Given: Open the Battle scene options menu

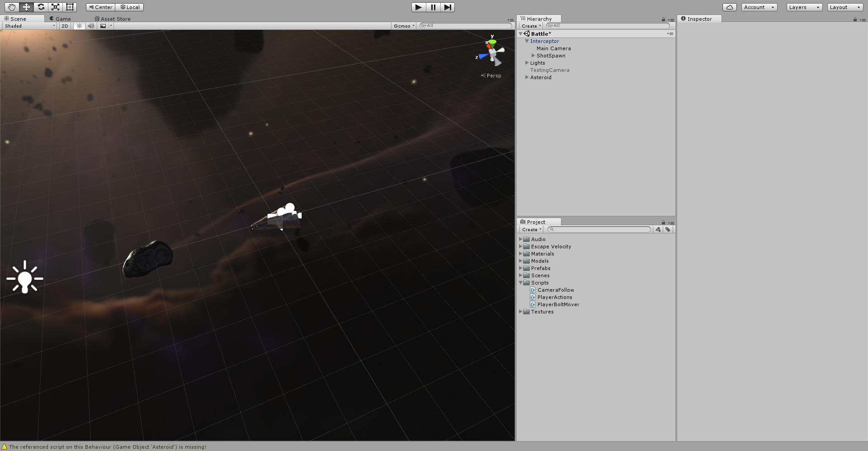Looking at the screenshot, I should 670,34.
